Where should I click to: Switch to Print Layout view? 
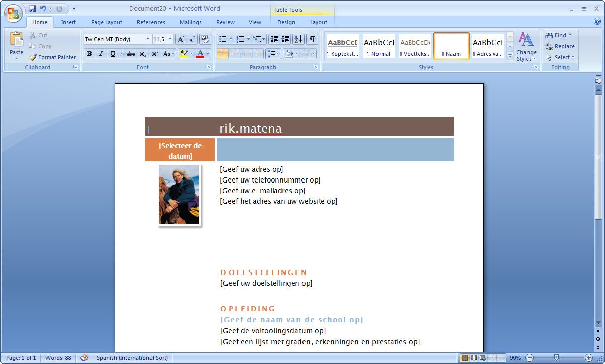tap(465, 358)
